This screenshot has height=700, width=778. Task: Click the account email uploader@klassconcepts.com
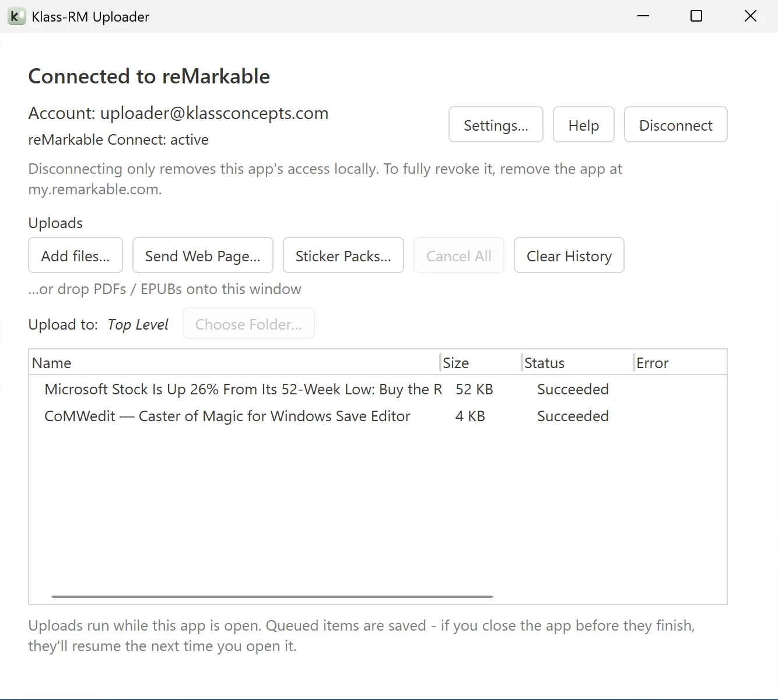pyautogui.click(x=214, y=113)
